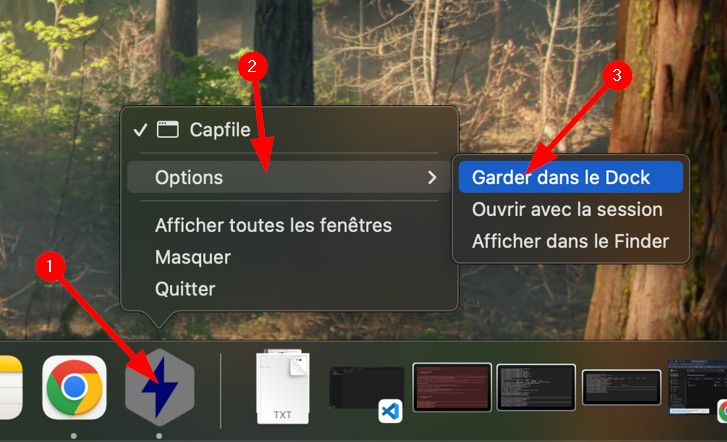Open the TXT document in the Dock
The image size is (727, 442).
click(283, 387)
